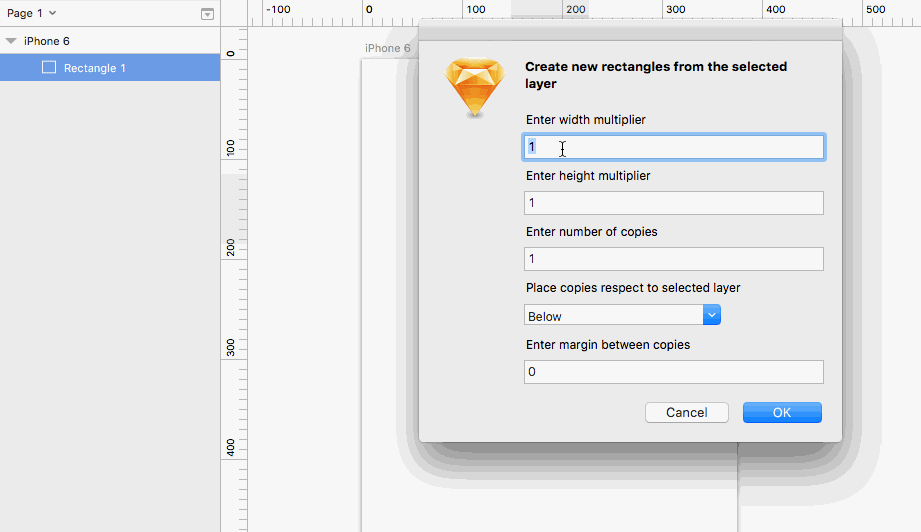Select the number of copies field
The image size is (921, 532).
[x=674, y=259]
